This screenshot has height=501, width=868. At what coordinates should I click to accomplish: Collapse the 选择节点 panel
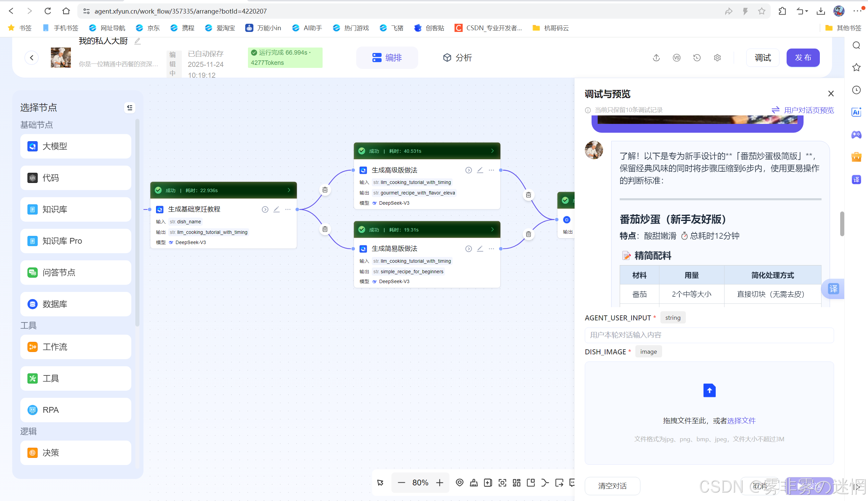point(130,108)
